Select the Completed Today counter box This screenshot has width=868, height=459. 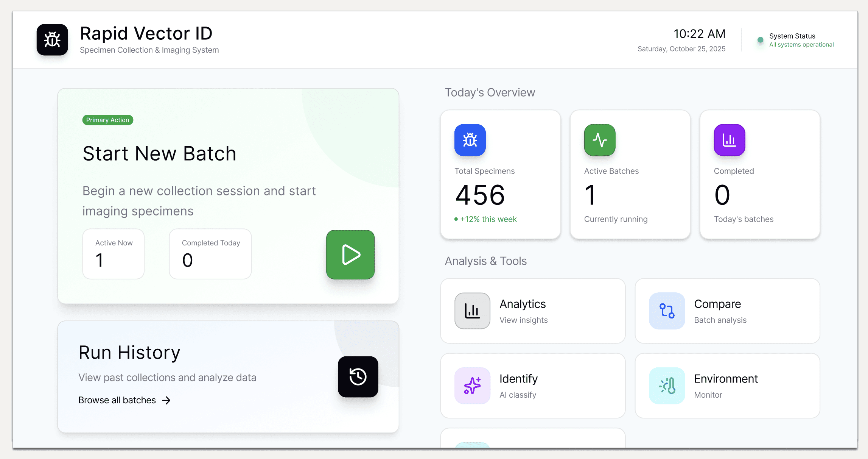coord(210,254)
